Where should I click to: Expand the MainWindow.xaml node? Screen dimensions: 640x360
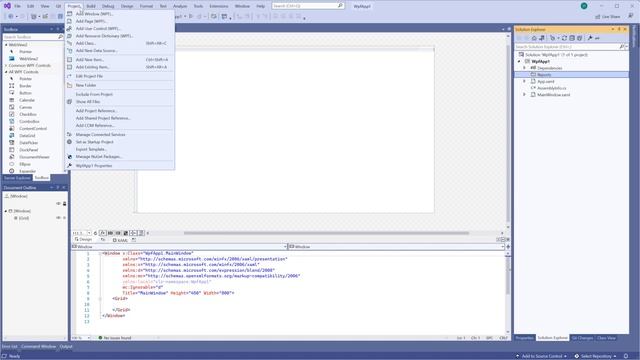(x=525, y=95)
